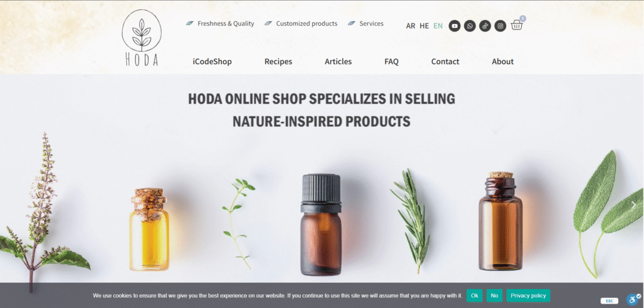644x308 pixels.
Task: Accept cookies with the Ok button
Action: click(474, 295)
